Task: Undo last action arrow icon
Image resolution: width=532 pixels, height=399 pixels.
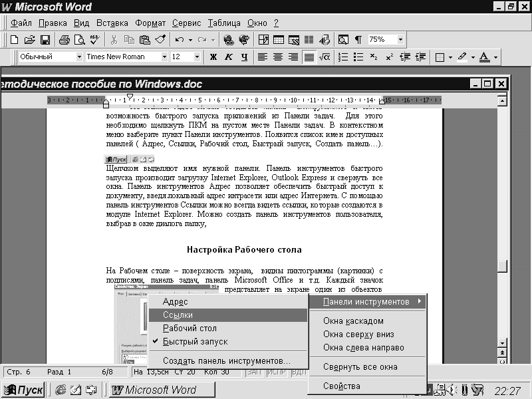Action: pyautogui.click(x=179, y=40)
